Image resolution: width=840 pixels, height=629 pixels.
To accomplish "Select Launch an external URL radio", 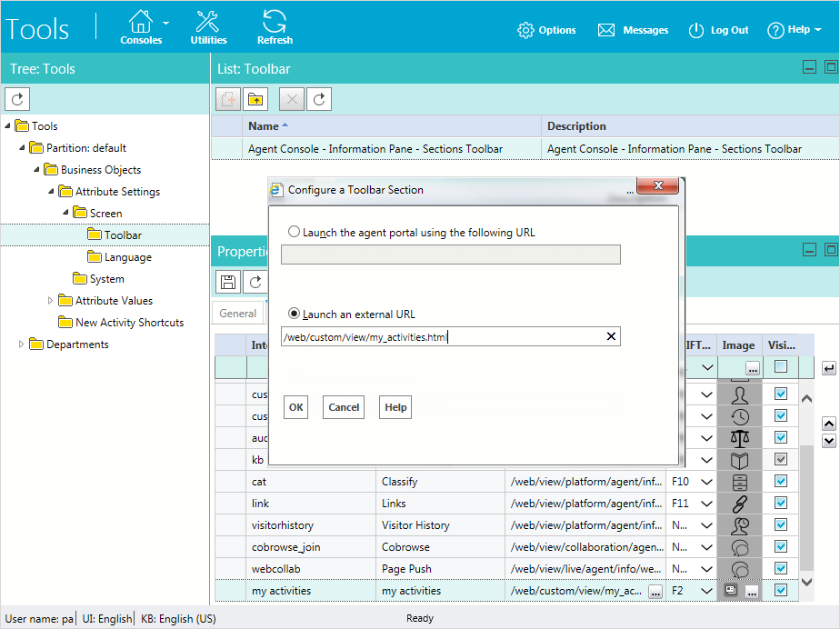I will pos(294,314).
